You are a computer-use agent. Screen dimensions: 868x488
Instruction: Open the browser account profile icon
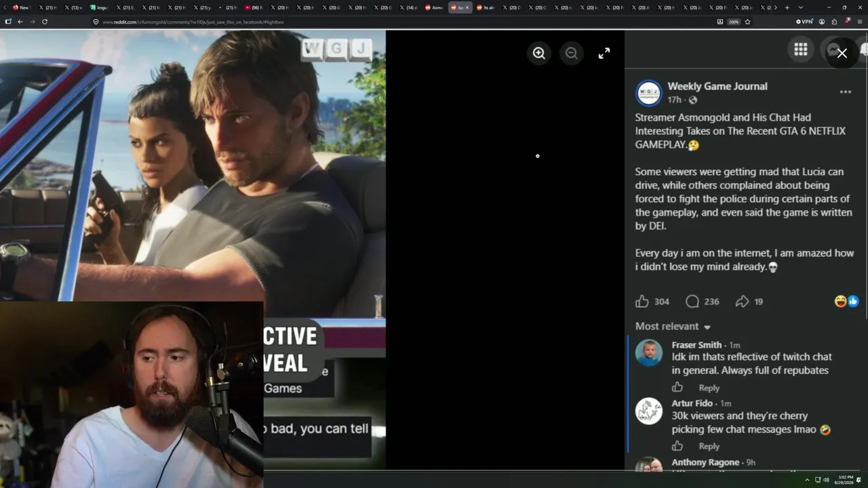coord(822,22)
